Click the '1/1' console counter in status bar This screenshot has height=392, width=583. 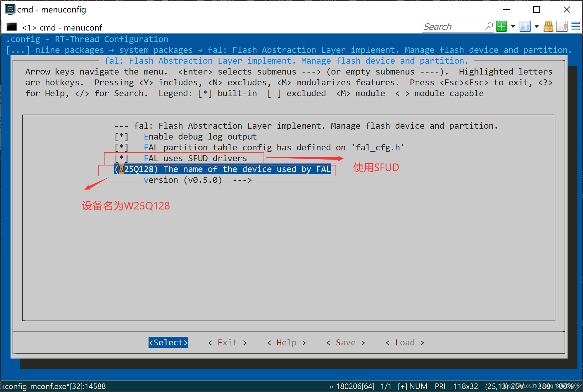tap(386, 386)
